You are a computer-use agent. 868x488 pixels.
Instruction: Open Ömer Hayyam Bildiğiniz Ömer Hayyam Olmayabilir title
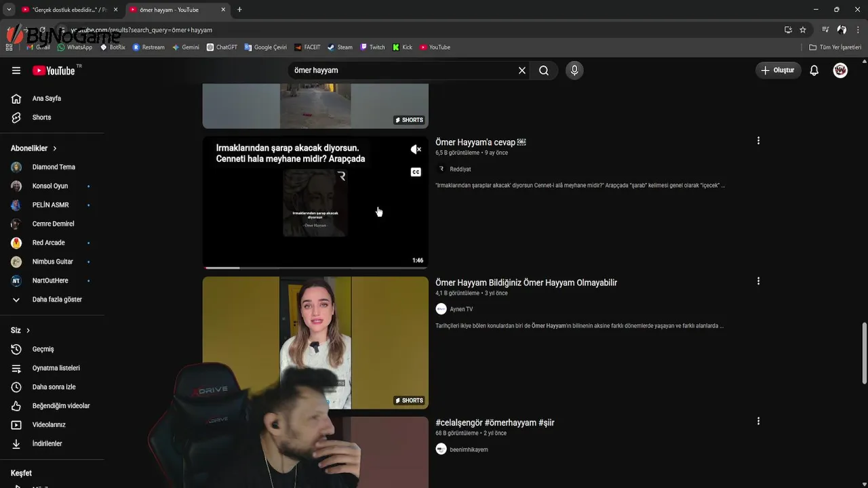pos(526,283)
